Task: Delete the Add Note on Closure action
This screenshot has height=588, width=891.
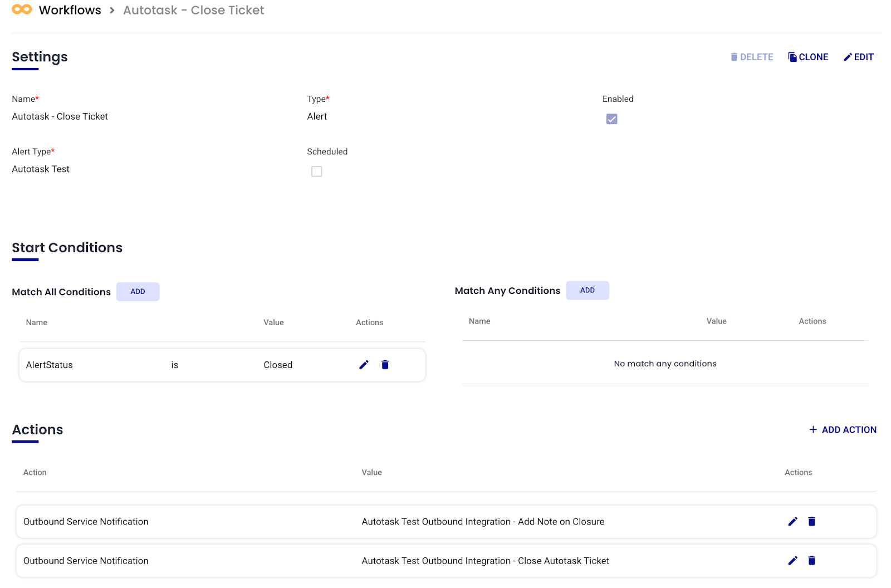Action: [811, 522]
